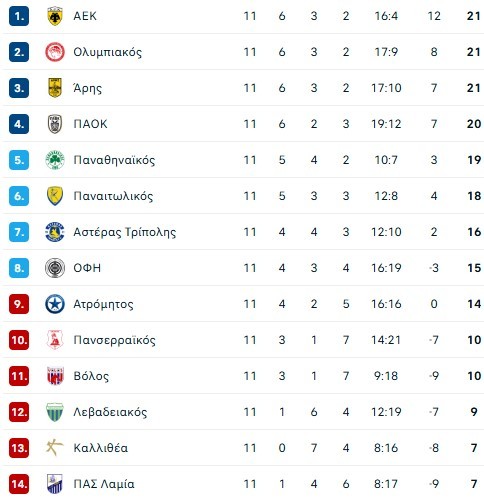Screen dimensions: 484x498
Task: Select the Αστέρας Τρίπολης blue crest
Action: (x=55, y=232)
